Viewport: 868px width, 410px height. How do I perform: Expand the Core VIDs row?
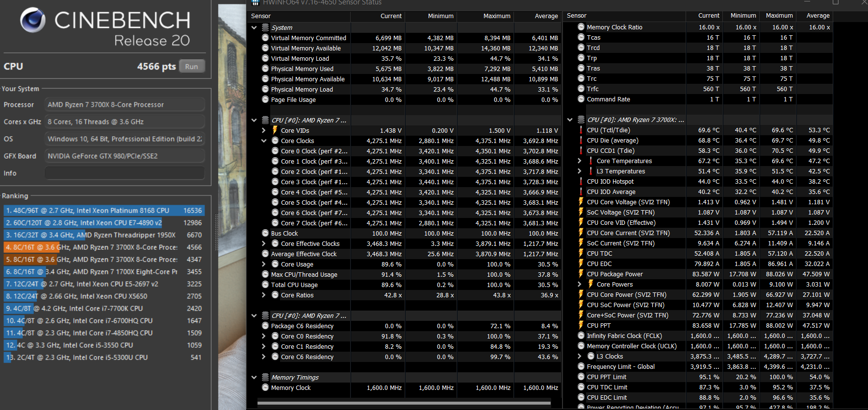pos(264,130)
